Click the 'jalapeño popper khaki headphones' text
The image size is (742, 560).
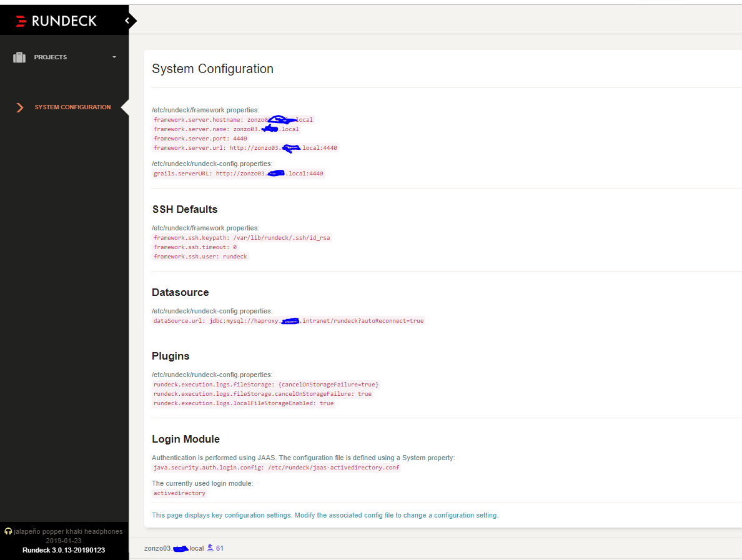click(68, 531)
